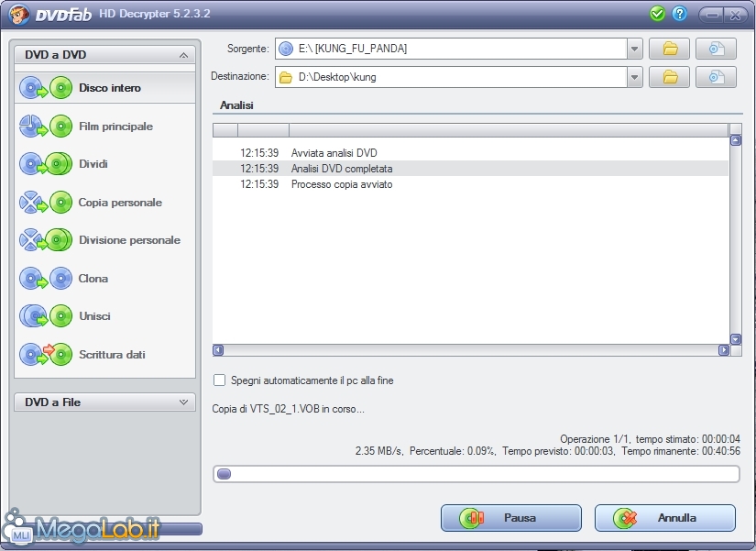This screenshot has height=551, width=756.
Task: Open help with the question mark icon
Action: click(x=679, y=14)
